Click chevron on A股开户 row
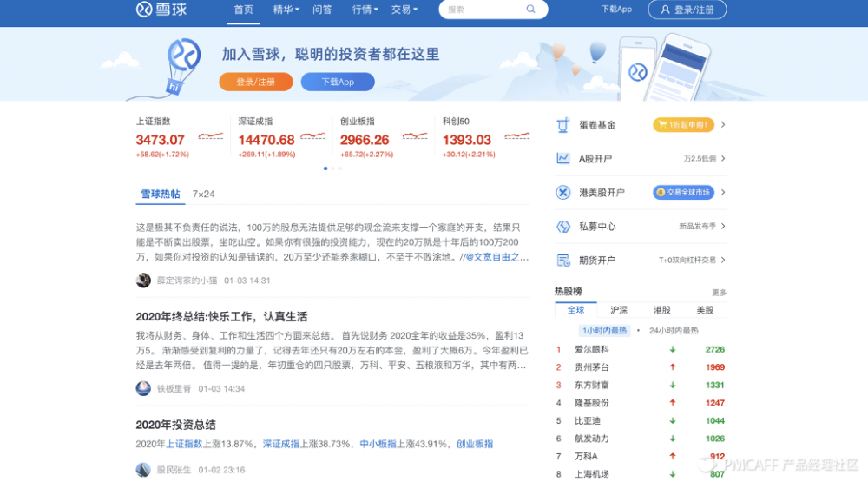The image size is (868, 482). click(x=723, y=158)
